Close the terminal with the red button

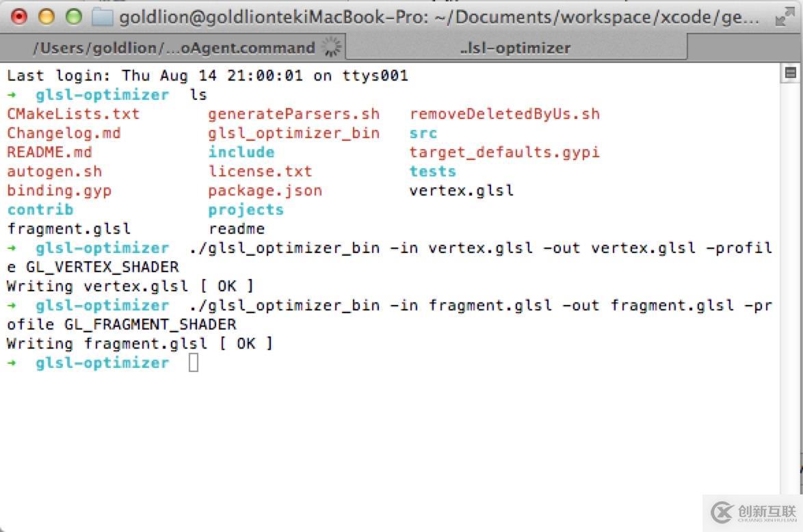tap(20, 17)
